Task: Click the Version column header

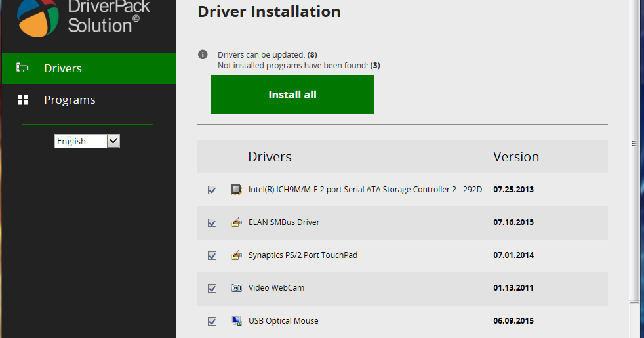Action: (x=516, y=157)
